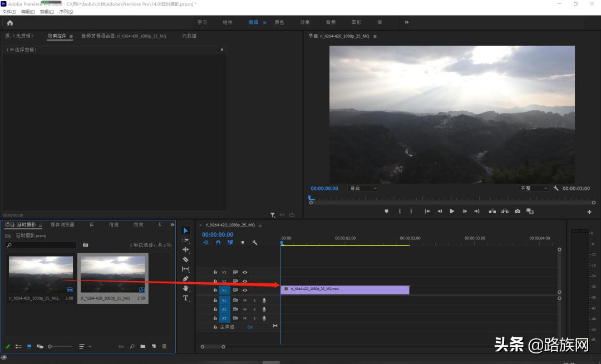Open the 适合 zoom level dropdown
Image resolution: width=601 pixels, height=364 pixels.
click(x=363, y=188)
